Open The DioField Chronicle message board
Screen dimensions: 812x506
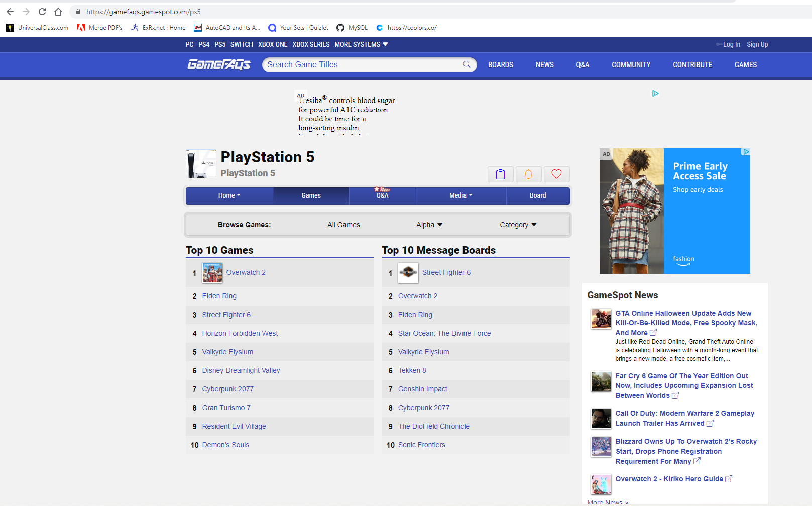434,426
